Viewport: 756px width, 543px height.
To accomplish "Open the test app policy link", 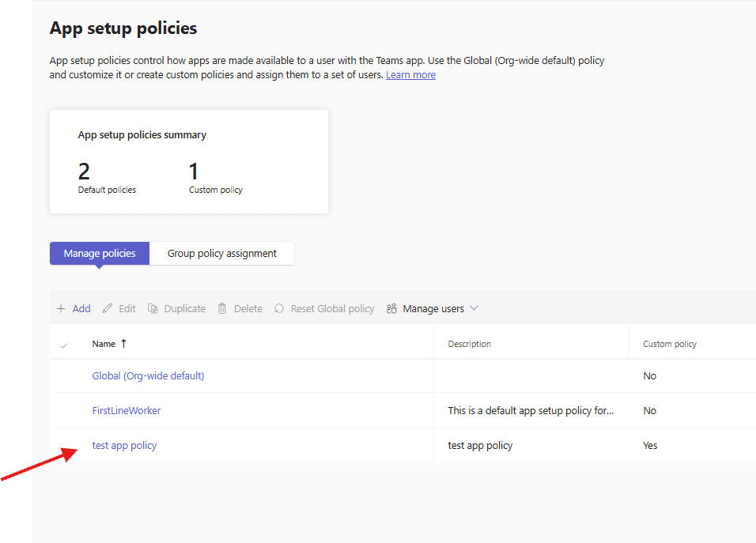I will point(124,446).
